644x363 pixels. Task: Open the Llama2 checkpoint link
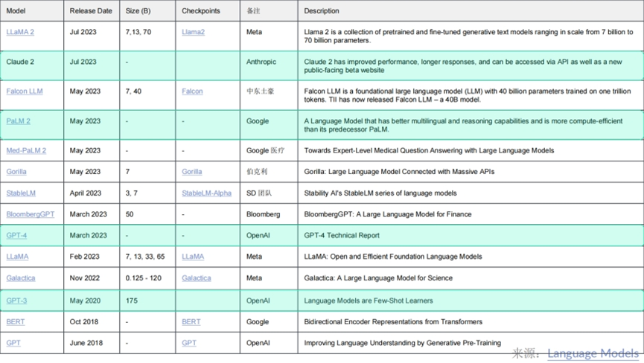(x=193, y=32)
